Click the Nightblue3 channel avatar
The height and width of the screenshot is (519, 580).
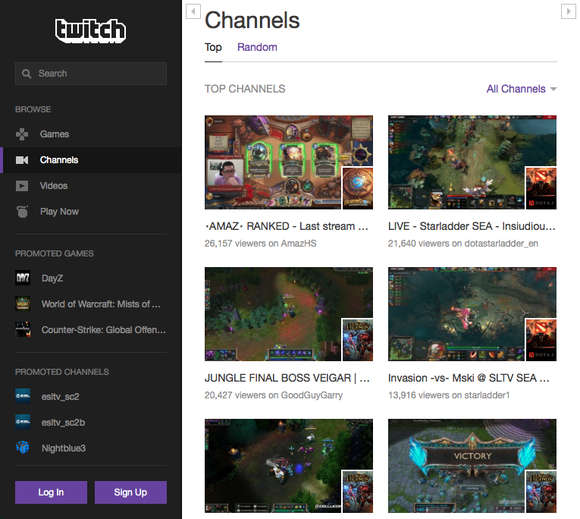point(23,448)
